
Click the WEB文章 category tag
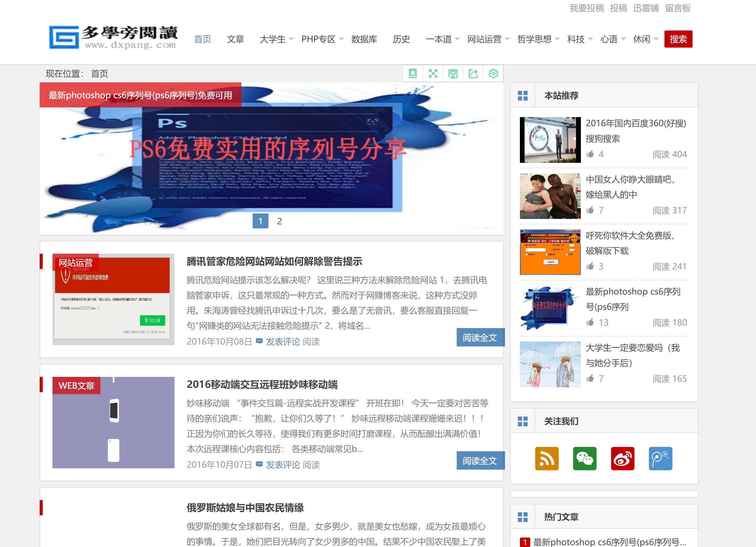click(76, 385)
